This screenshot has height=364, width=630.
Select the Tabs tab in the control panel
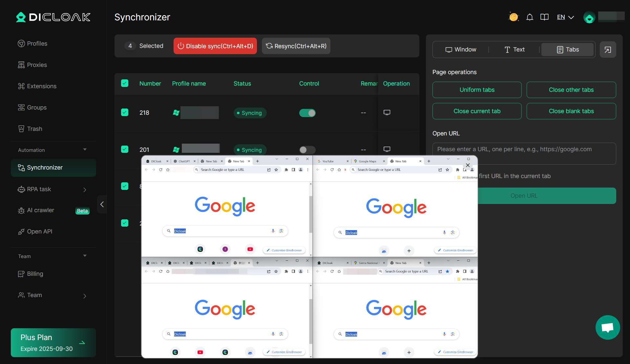click(x=567, y=50)
